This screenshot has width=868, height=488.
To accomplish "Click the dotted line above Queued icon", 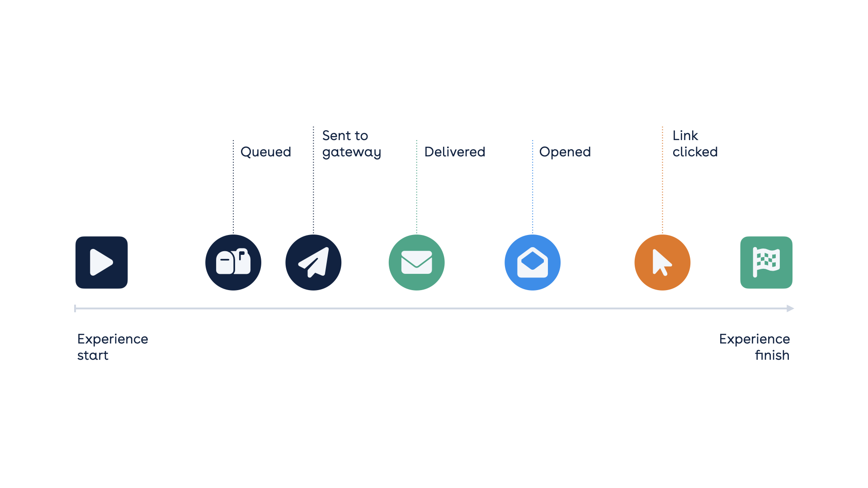I will [233, 187].
